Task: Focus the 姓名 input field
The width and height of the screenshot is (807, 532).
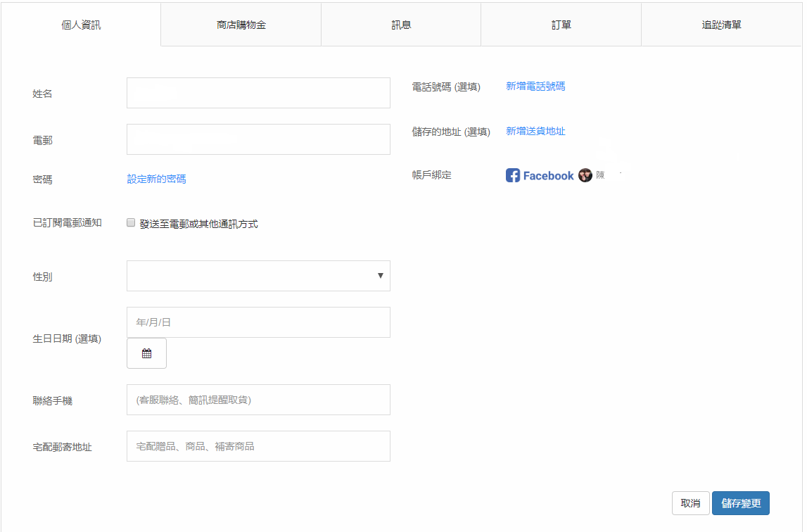Action: 258,93
